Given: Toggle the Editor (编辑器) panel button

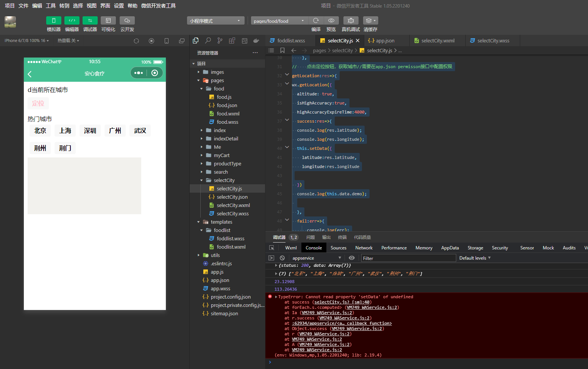Looking at the screenshot, I should pyautogui.click(x=72, y=20).
